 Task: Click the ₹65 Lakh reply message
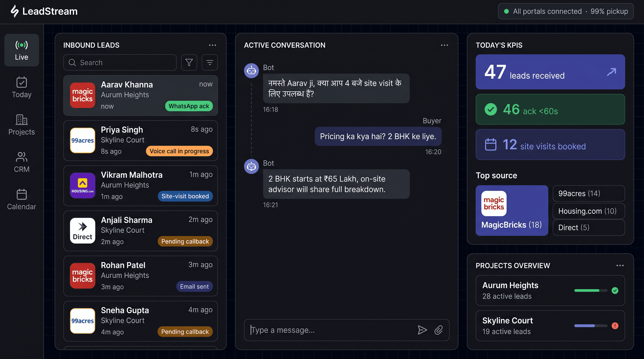pyautogui.click(x=336, y=184)
